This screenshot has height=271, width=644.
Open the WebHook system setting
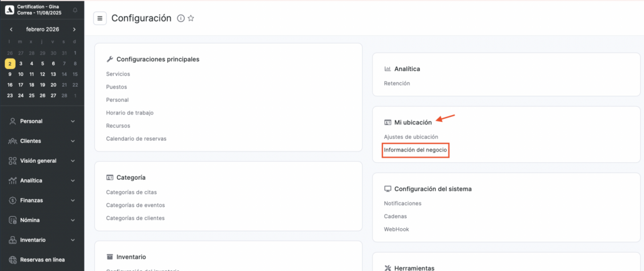[x=396, y=230]
